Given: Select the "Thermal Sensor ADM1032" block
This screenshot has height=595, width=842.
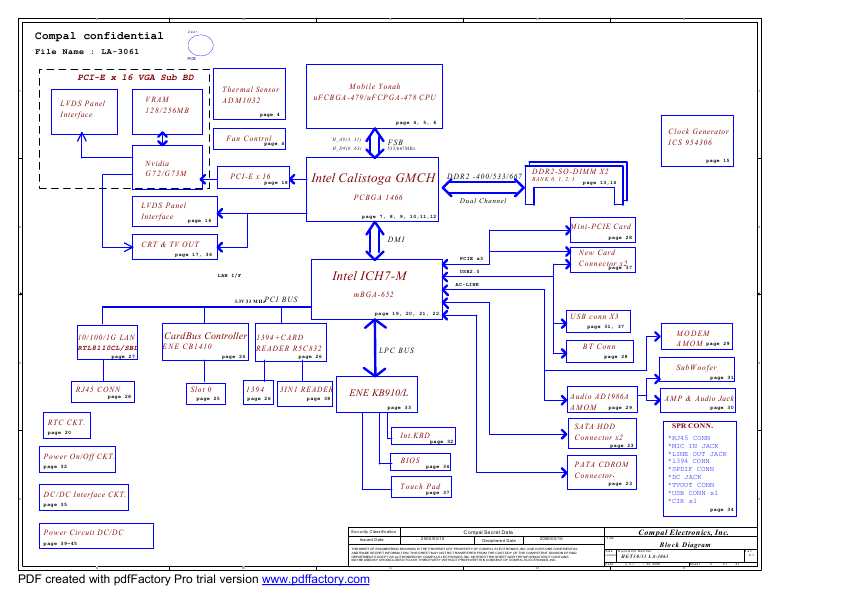Looking at the screenshot, I should click(249, 94).
